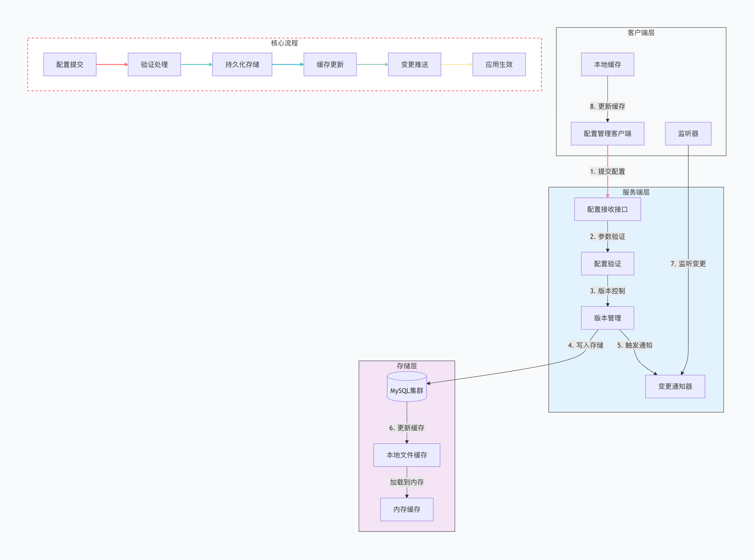The height and width of the screenshot is (560, 753).
Task: Click the 配置提交 node
Action: 70,64
